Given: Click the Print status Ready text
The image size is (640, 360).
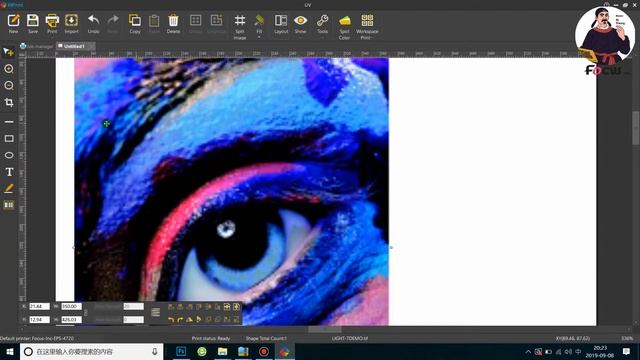Looking at the screenshot, I should 211,338.
